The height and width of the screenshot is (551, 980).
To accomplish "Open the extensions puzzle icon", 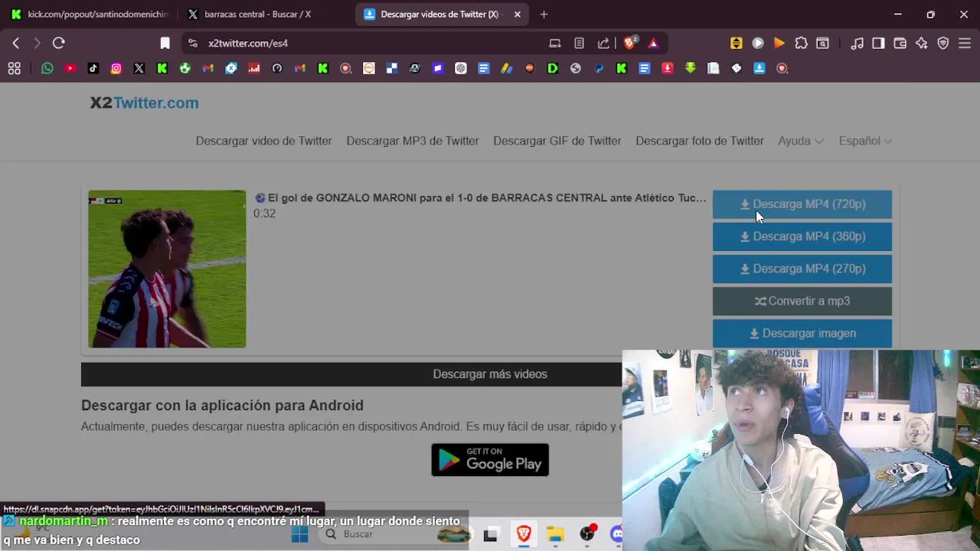I will click(801, 43).
